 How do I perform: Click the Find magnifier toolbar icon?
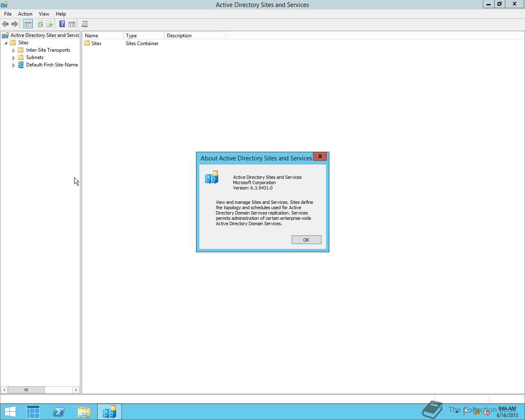pyautogui.click(x=84, y=24)
